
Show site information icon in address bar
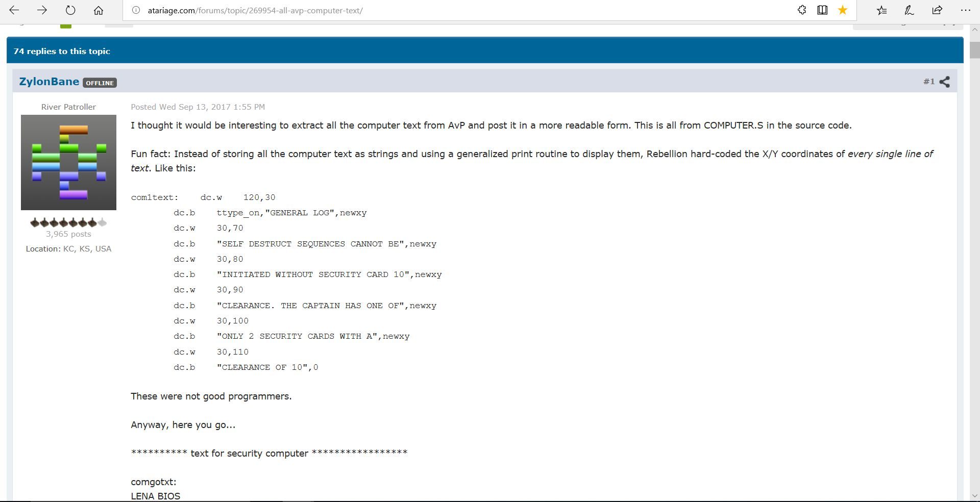tap(136, 10)
